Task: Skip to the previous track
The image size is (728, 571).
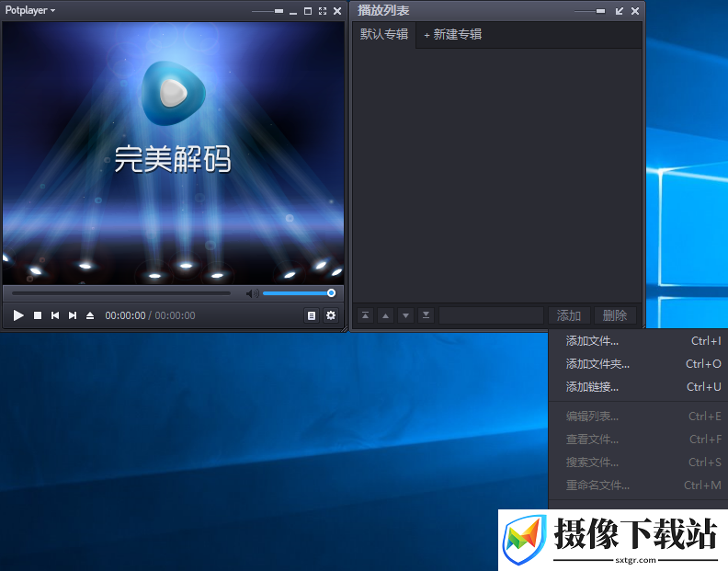Action: click(x=55, y=315)
